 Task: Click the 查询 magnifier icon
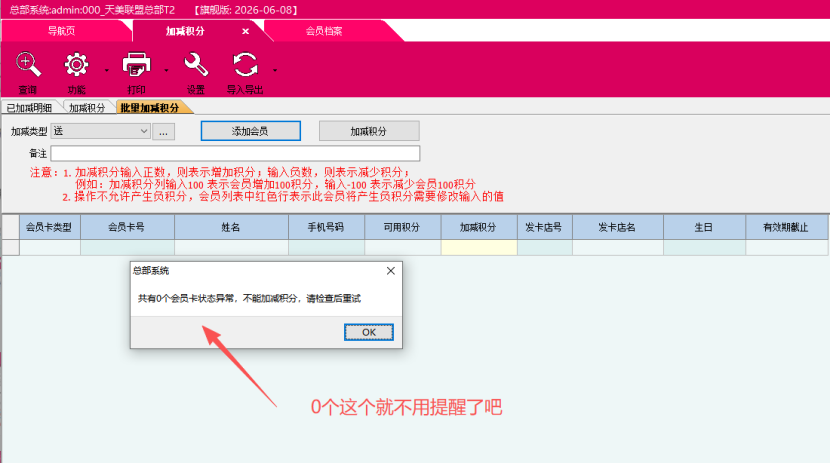[x=28, y=65]
